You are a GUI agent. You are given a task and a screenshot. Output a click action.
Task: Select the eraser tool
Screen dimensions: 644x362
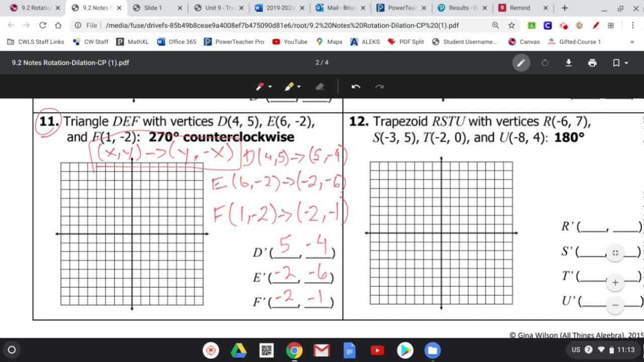pyautogui.click(x=320, y=86)
